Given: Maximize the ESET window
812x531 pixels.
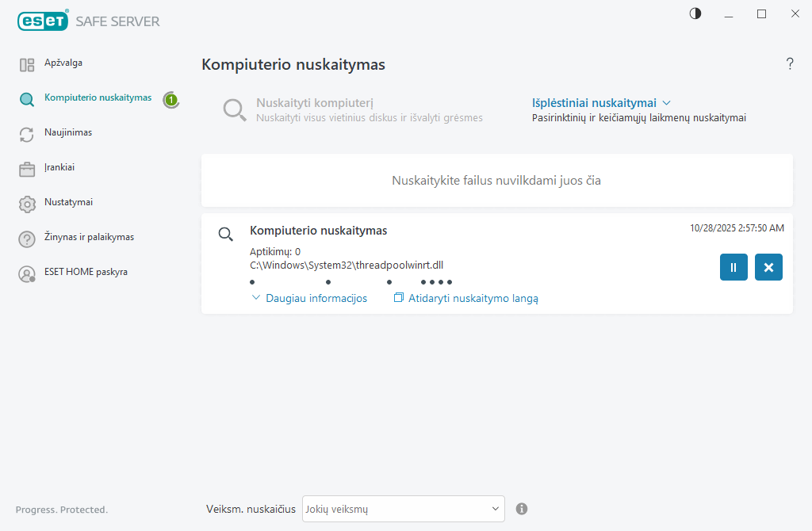Looking at the screenshot, I should point(761,14).
